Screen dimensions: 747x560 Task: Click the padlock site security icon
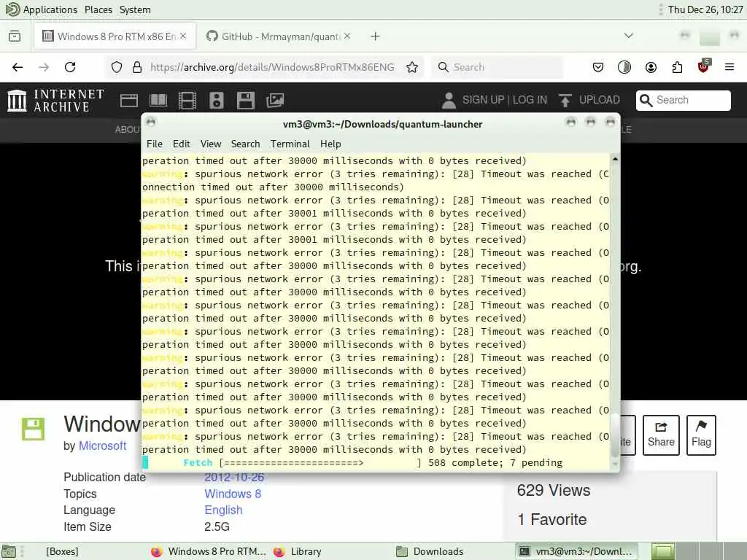(137, 67)
